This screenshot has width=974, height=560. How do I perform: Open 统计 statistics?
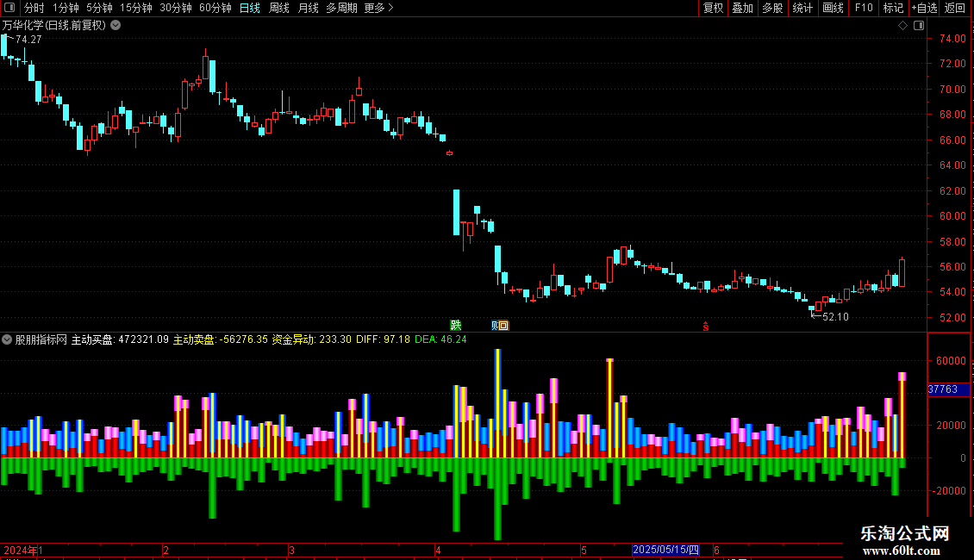click(802, 8)
